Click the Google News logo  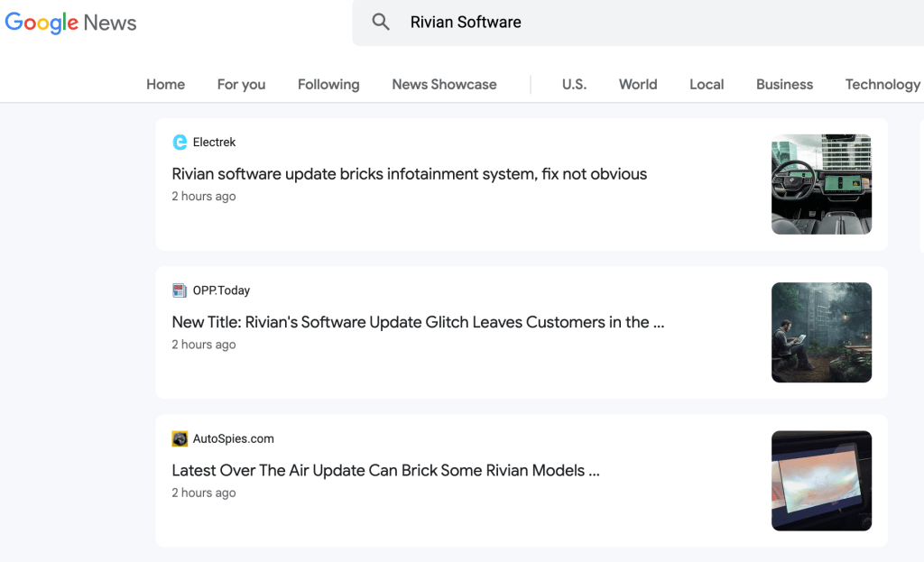click(70, 23)
